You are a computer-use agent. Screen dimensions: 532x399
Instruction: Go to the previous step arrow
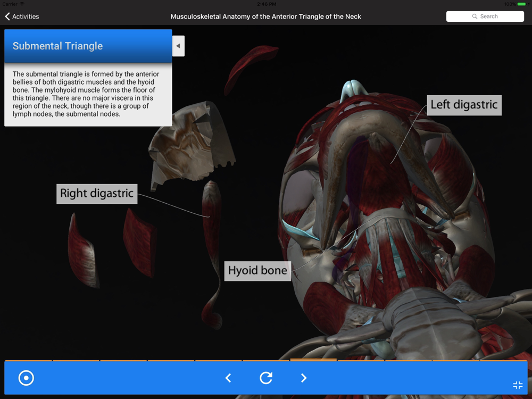pyautogui.click(x=228, y=378)
